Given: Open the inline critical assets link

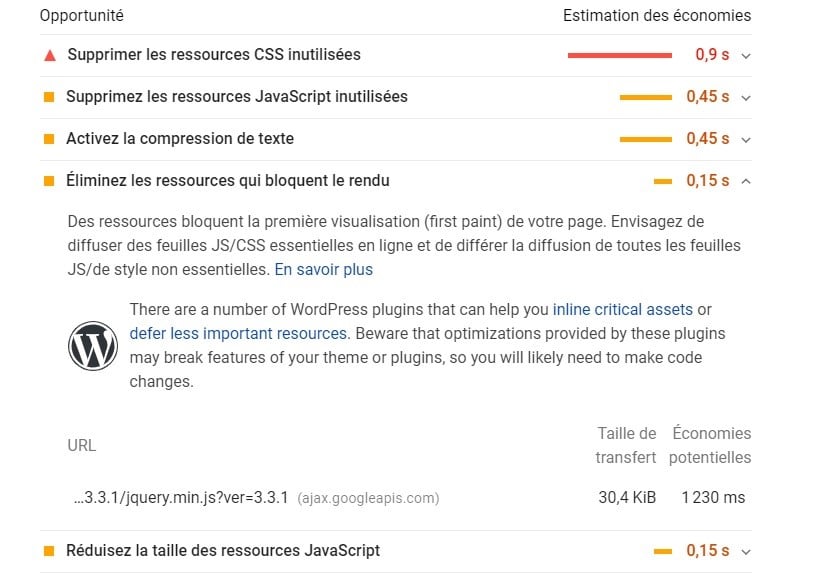Looking at the screenshot, I should 623,309.
